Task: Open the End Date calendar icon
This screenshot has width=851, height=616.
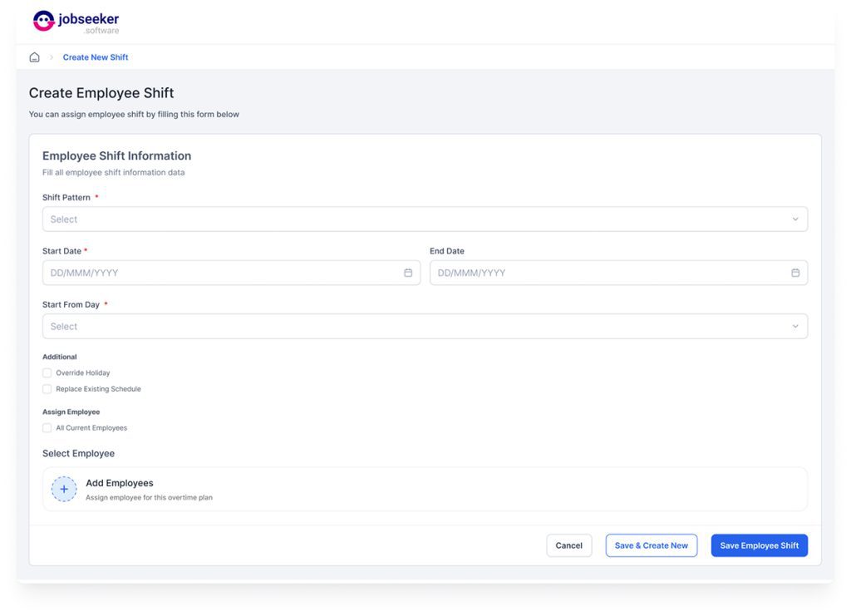Action: click(x=795, y=273)
